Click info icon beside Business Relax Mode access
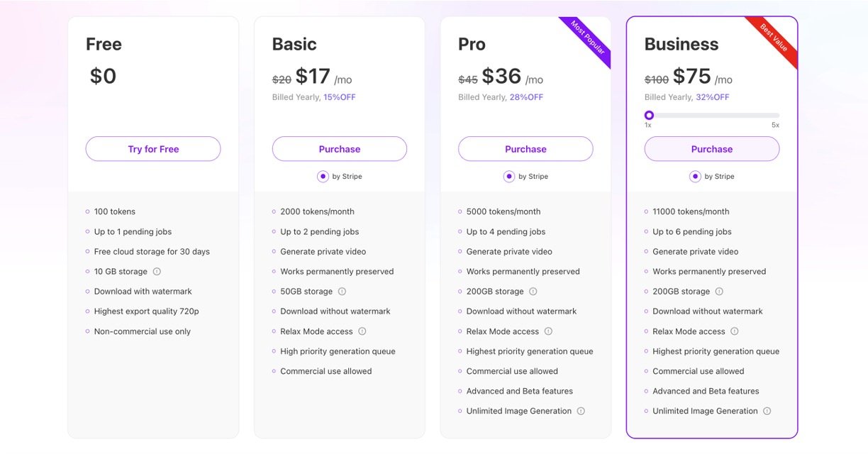The height and width of the screenshot is (454, 868). 735,331
